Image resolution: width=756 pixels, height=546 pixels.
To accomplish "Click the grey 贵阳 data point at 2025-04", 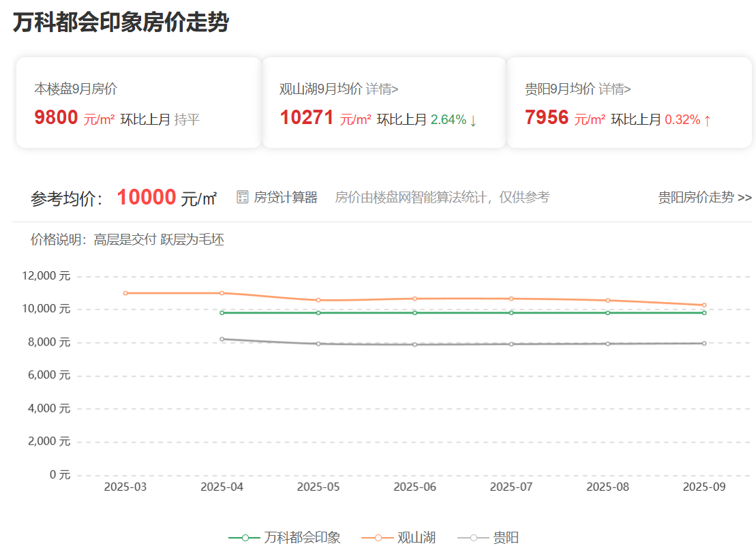I will click(x=222, y=339).
